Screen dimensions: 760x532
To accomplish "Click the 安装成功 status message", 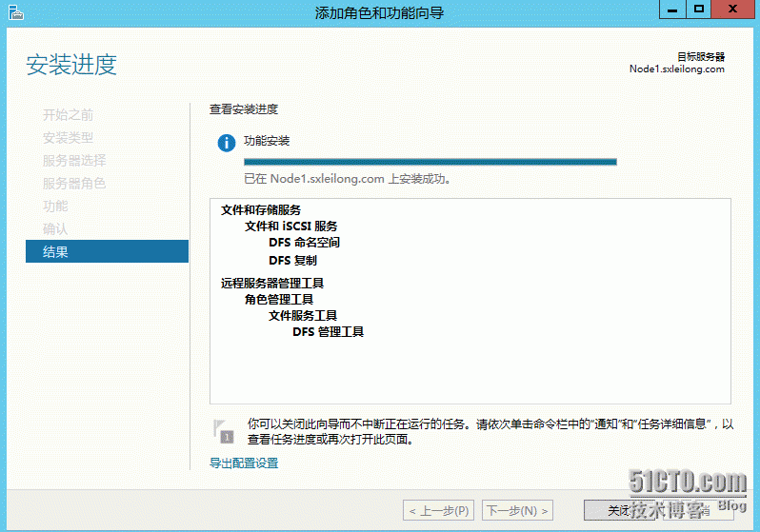I will 348,179.
